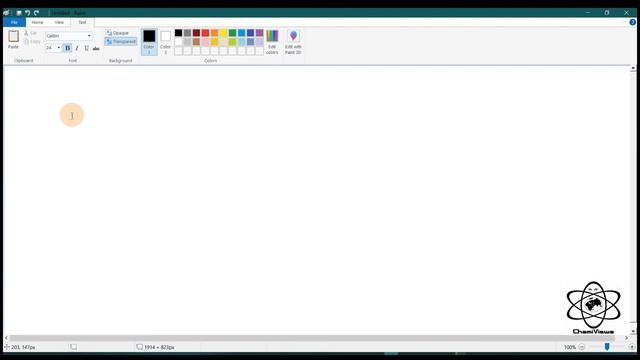Toggle underline text formatting
The width and height of the screenshot is (640, 360).
87,48
